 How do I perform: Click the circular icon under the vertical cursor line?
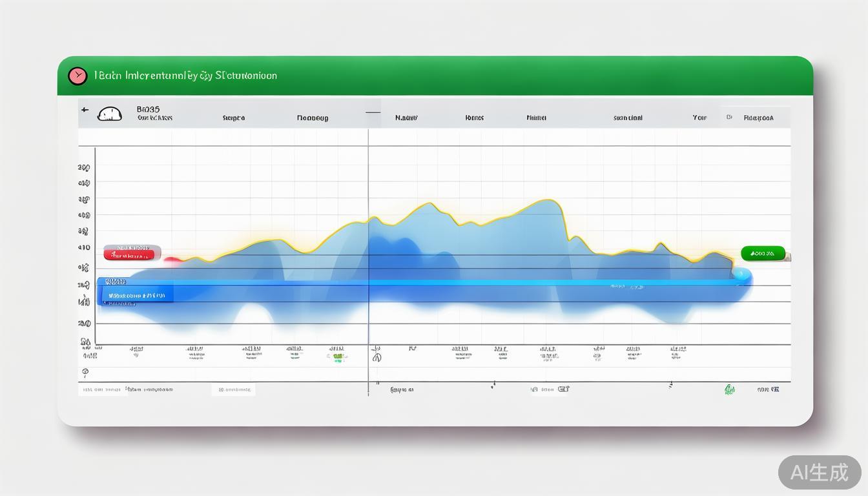click(377, 357)
